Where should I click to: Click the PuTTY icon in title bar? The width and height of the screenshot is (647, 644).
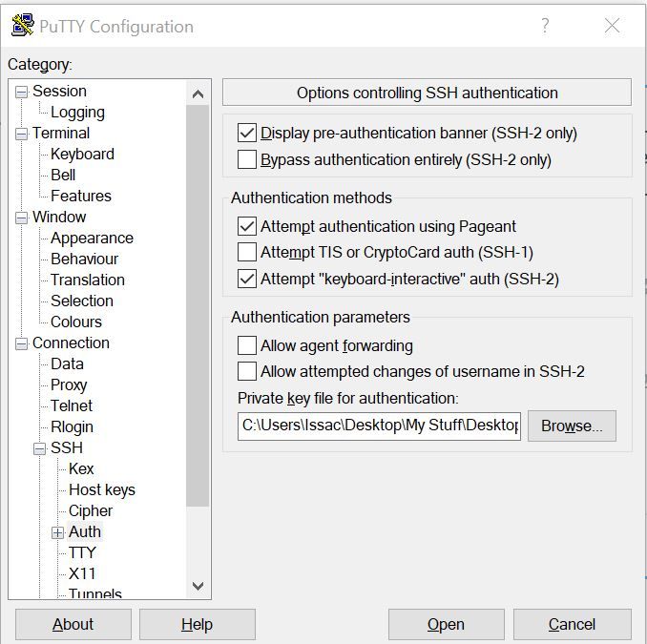(22, 26)
